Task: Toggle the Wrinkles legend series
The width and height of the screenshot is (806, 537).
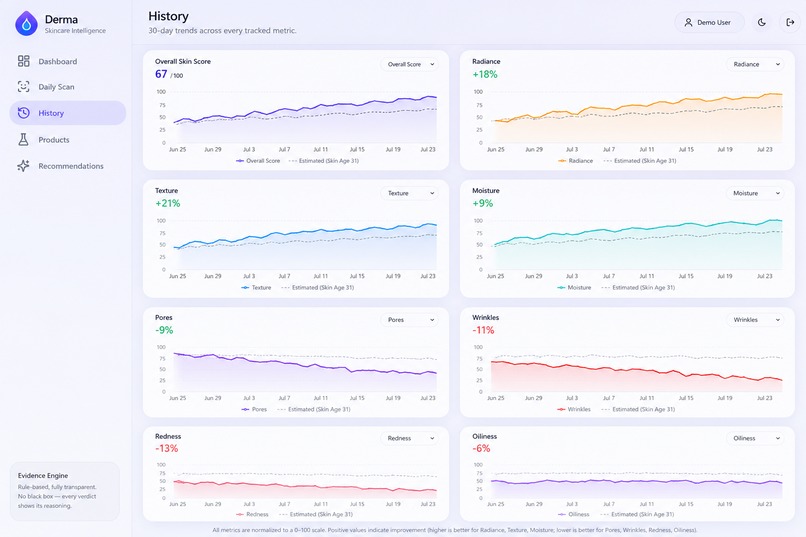Action: tap(574, 410)
